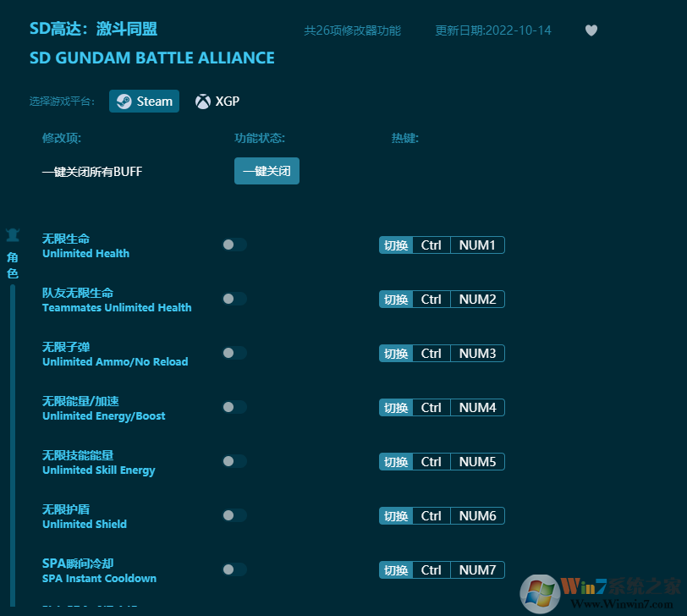Screen dimensions: 687x616
Task: Select the XGP platform tab
Action: coord(217,102)
